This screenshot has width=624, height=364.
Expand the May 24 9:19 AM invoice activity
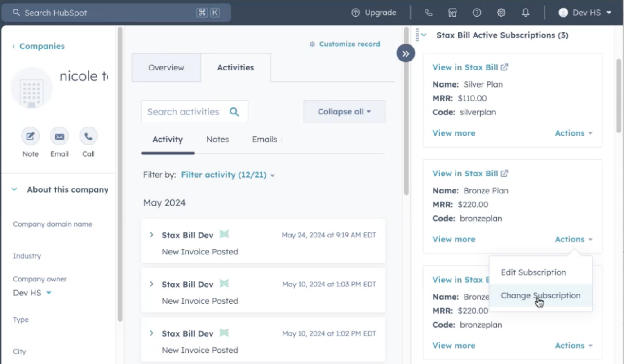tap(151, 235)
